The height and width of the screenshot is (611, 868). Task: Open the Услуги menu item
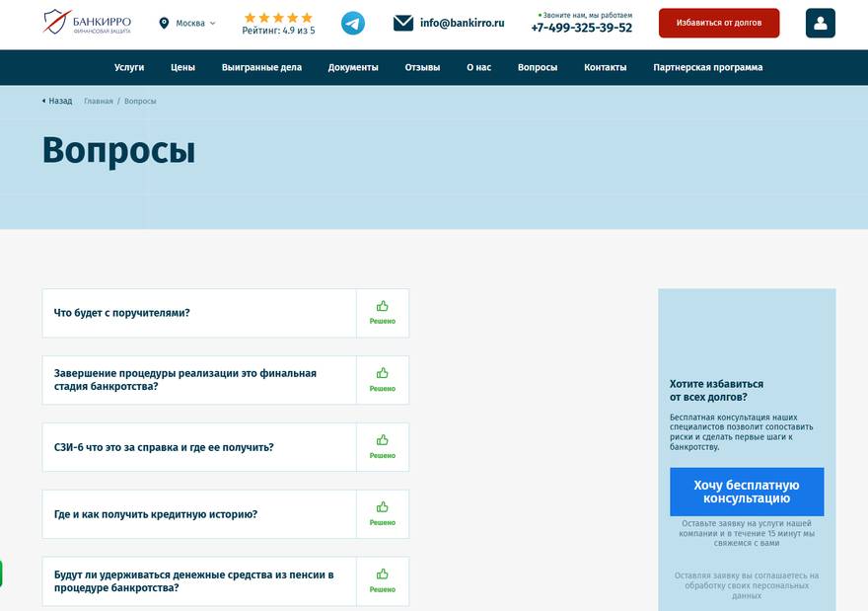pos(129,67)
